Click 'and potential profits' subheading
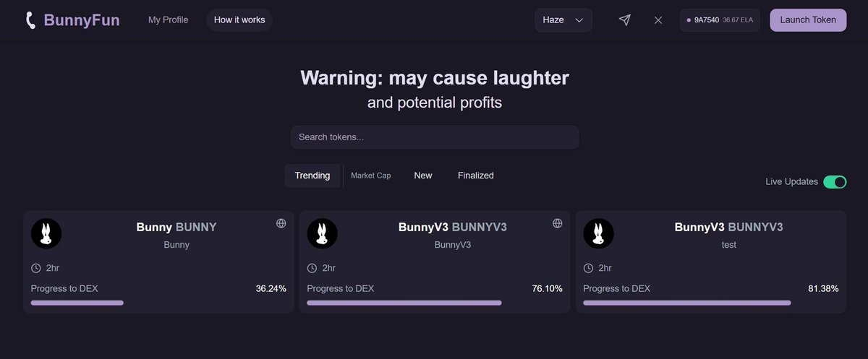Screen dimensions: 868x359 point(435,103)
